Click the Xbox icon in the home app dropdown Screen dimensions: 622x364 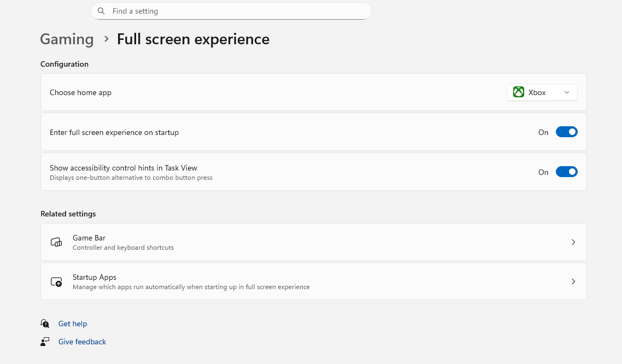click(518, 92)
